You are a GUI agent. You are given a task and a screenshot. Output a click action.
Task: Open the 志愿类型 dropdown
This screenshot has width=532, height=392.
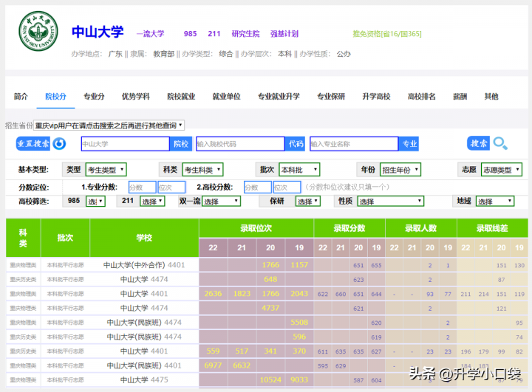tap(502, 170)
